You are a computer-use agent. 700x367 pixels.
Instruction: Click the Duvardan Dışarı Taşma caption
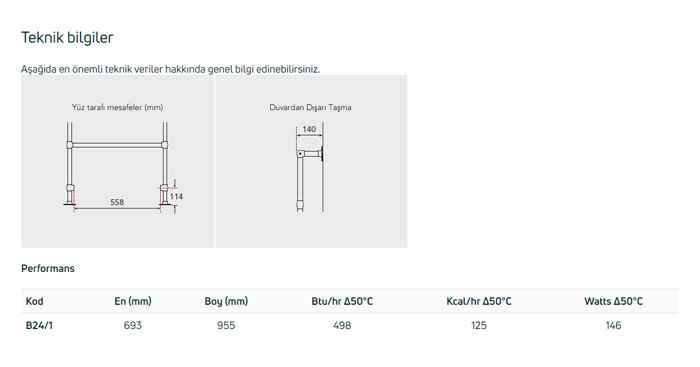pos(310,107)
